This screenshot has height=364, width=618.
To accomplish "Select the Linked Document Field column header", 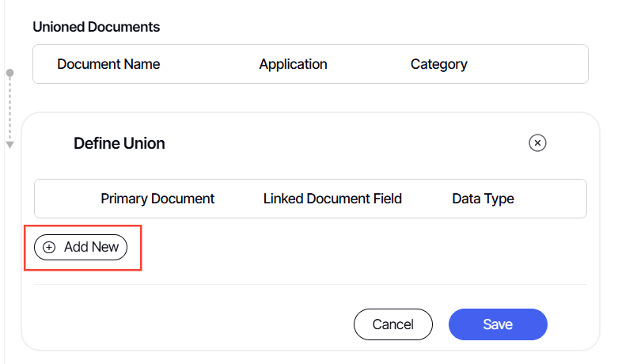I will tap(332, 199).
